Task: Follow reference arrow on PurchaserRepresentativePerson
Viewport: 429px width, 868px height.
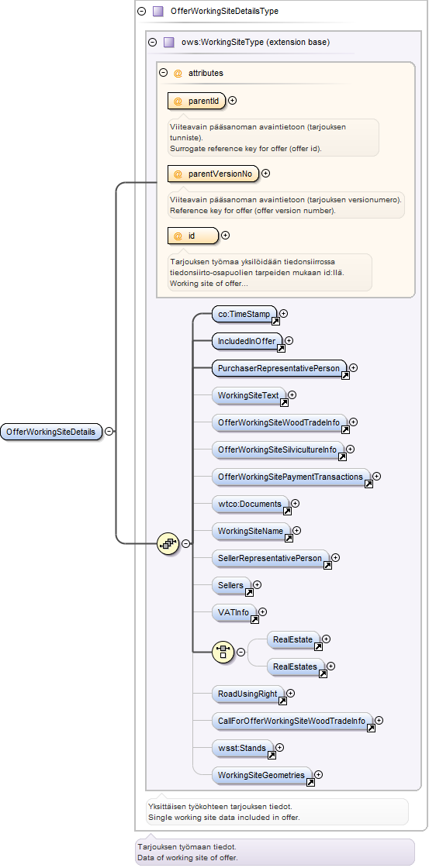Action: pos(345,375)
